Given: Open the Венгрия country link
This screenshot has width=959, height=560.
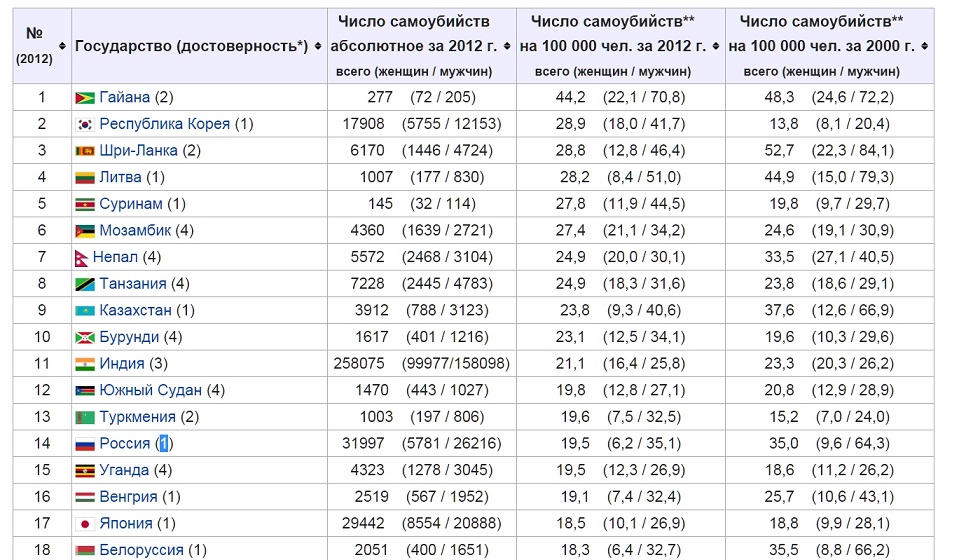Looking at the screenshot, I should click(x=128, y=496).
